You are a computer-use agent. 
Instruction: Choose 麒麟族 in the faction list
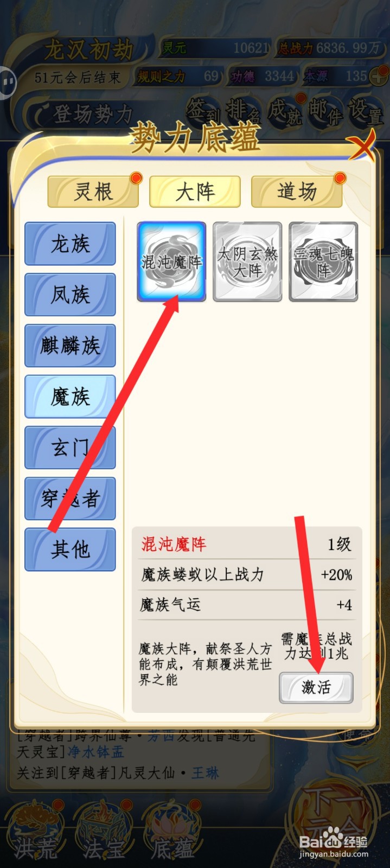click(x=71, y=346)
